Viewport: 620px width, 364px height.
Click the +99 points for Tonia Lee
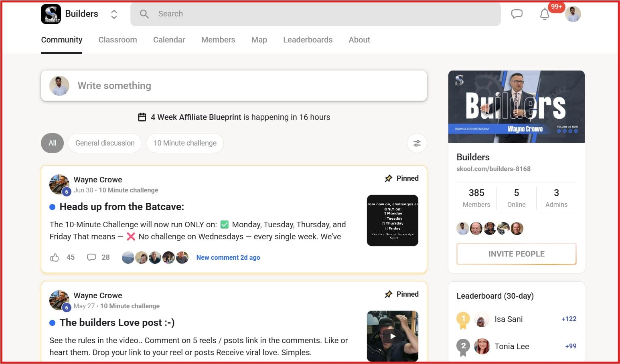(x=571, y=346)
